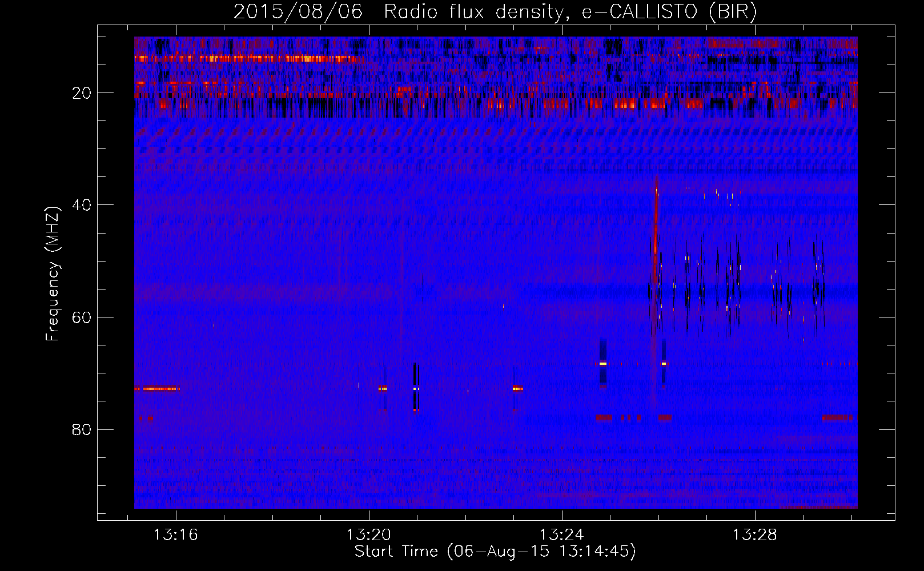Click the "Start Time (06-Aug-15 13:14:45)" axis label
Viewport: 924px width, 571px height.
(495, 552)
